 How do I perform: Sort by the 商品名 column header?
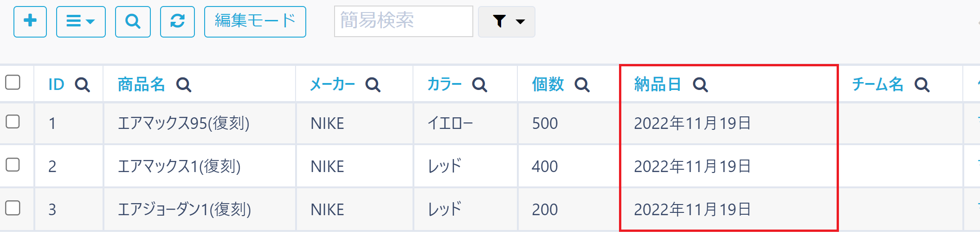click(x=142, y=85)
